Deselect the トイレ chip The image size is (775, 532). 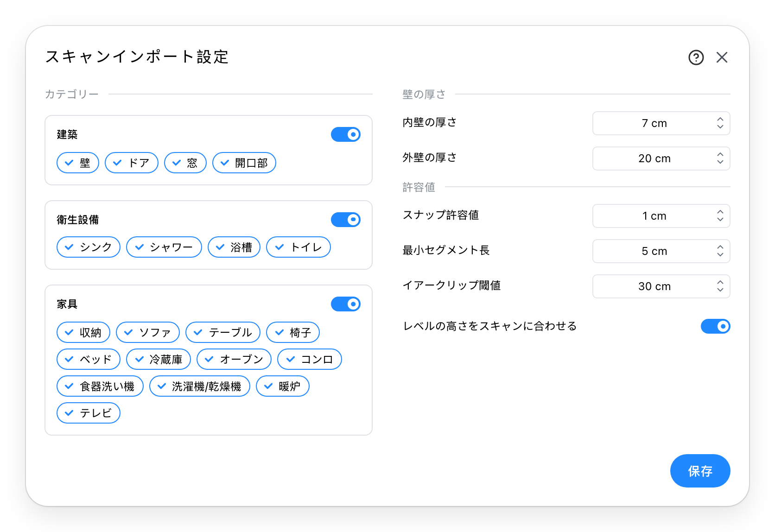click(299, 247)
